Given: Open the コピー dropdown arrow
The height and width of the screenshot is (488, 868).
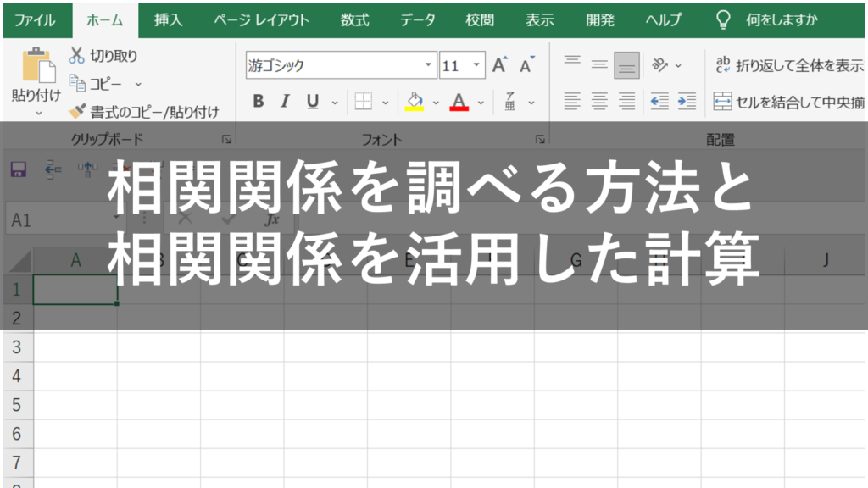Looking at the screenshot, I should [x=138, y=84].
